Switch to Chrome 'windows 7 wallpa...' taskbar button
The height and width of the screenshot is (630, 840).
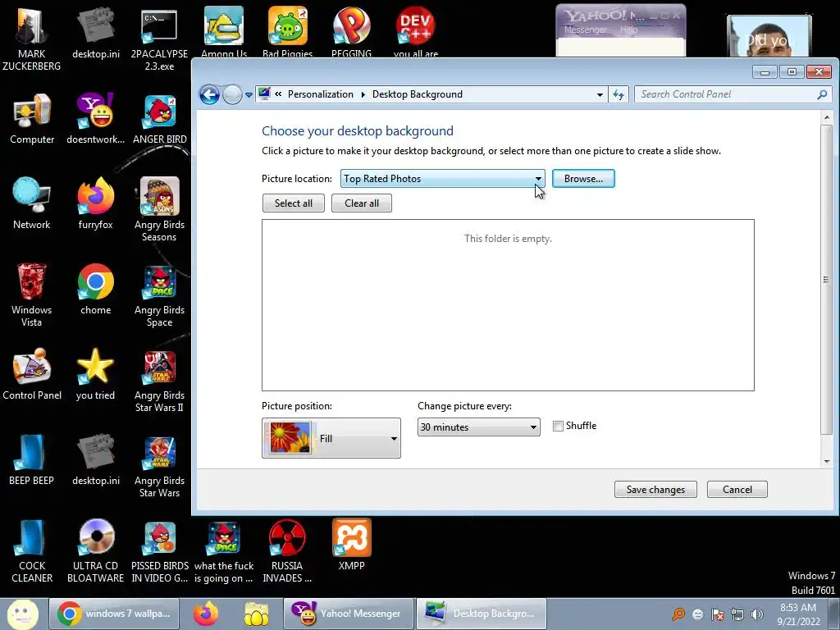click(115, 614)
